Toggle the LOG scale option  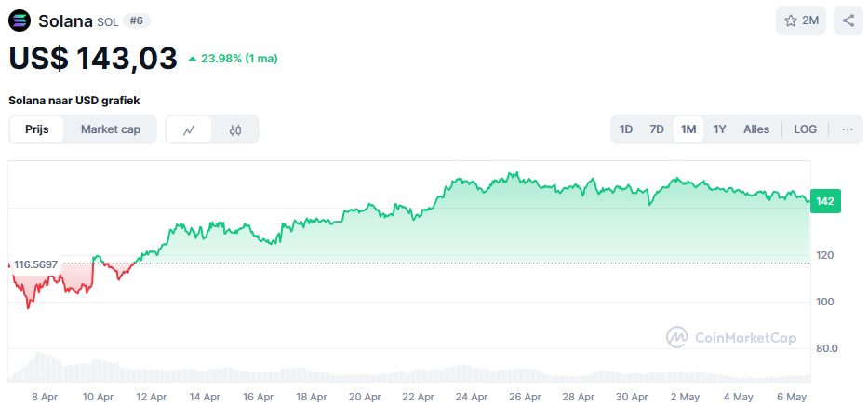(x=805, y=129)
